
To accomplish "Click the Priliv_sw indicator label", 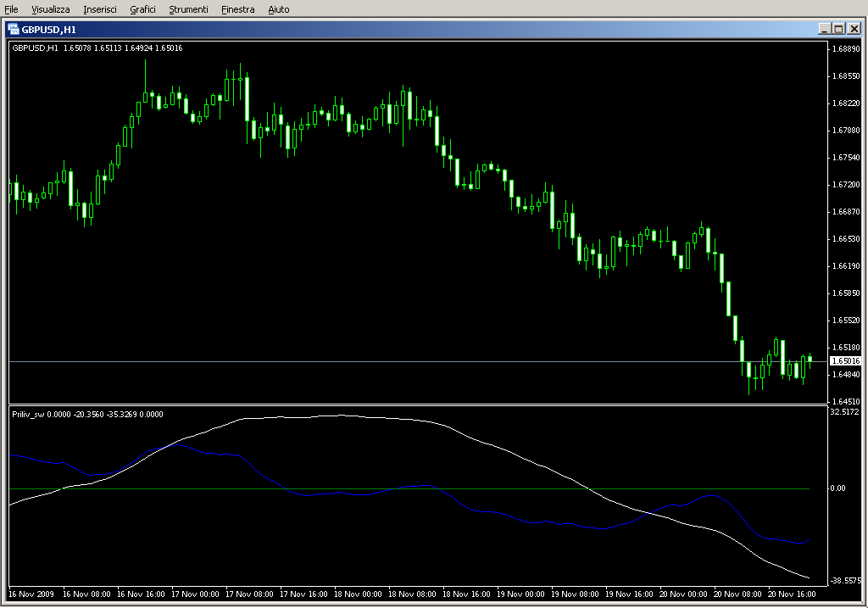I will 87,414.
